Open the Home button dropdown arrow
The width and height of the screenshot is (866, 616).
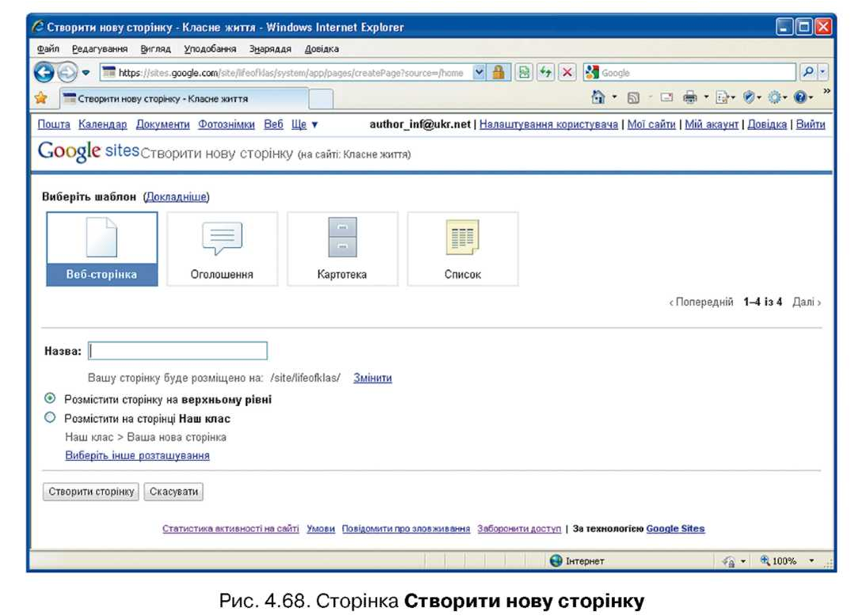(x=614, y=97)
